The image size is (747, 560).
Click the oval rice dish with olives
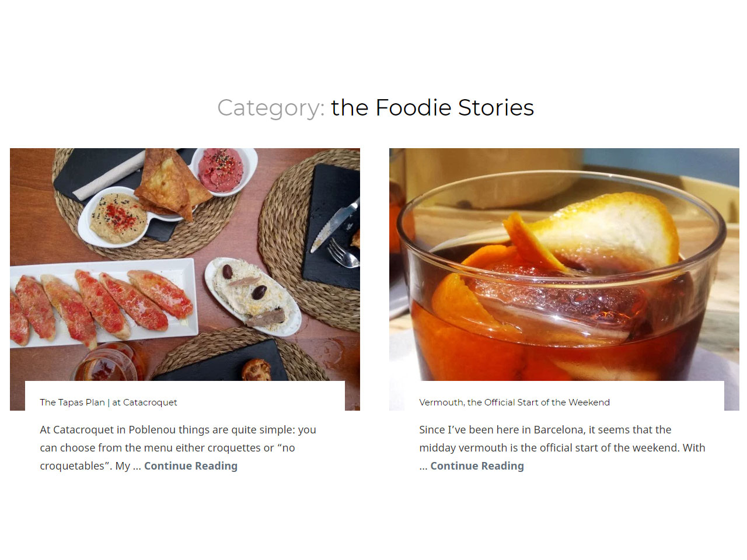point(253,295)
